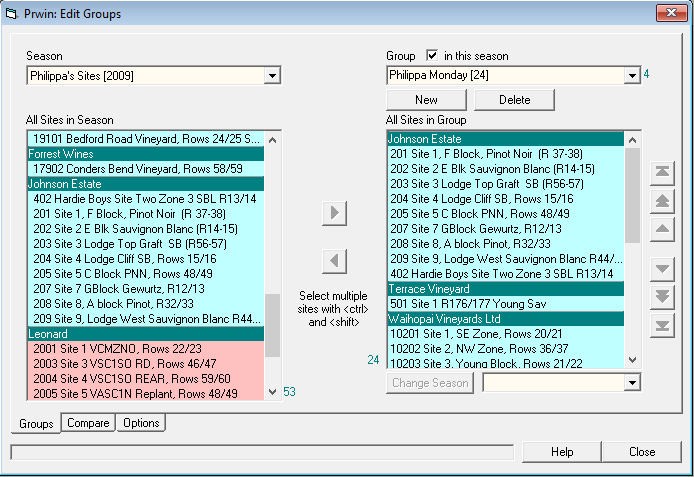694x477 pixels.
Task: Open the Options tab
Action: click(140, 424)
